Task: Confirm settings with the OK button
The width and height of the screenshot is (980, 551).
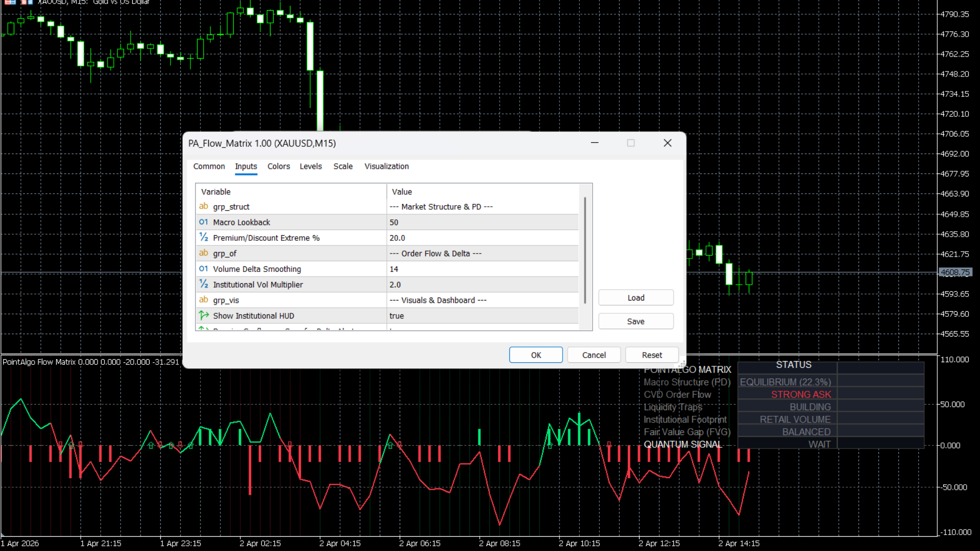Action: pos(535,355)
